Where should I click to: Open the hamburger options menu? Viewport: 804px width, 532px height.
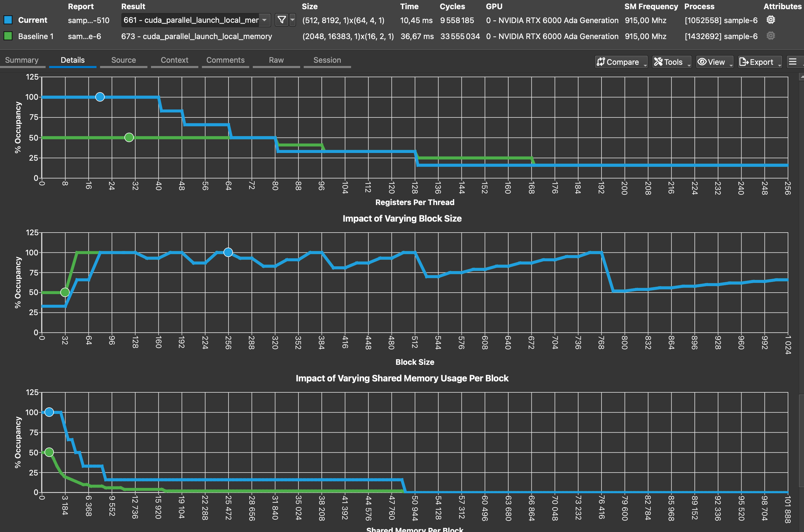pos(793,62)
